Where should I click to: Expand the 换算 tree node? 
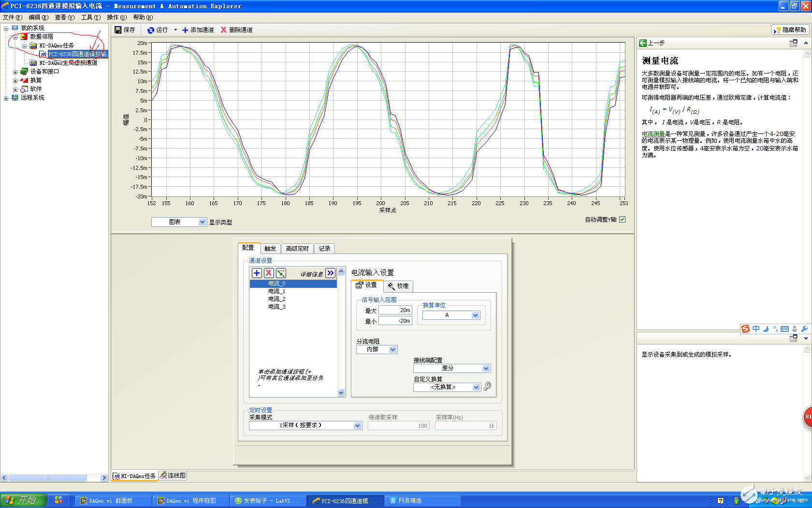15,80
